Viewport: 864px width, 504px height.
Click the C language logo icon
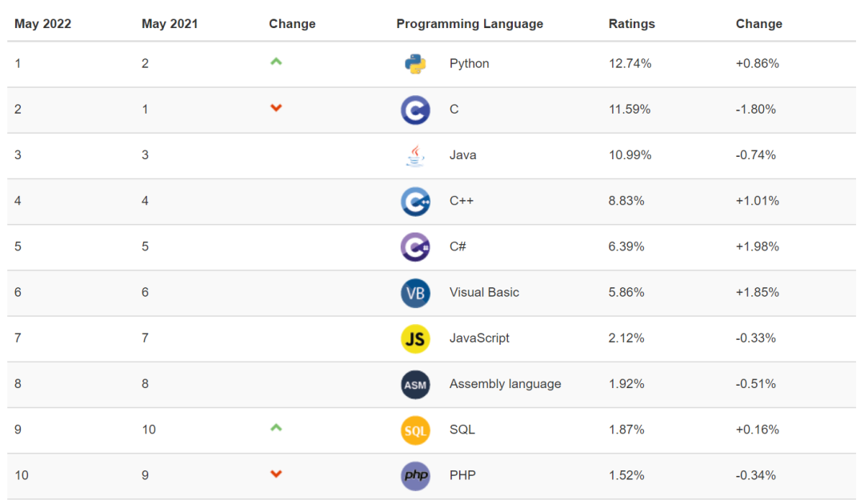coord(415,110)
